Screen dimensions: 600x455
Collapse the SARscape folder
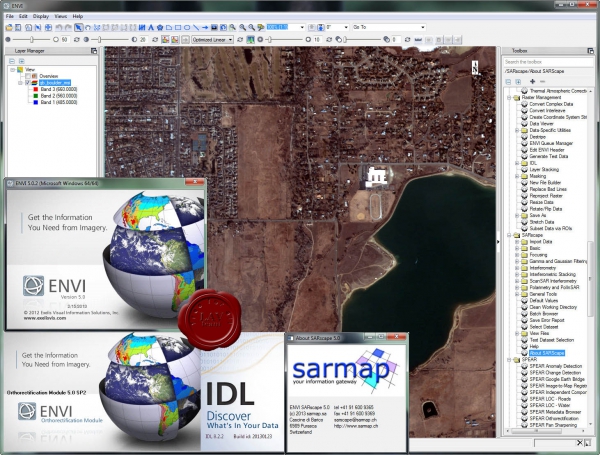509,235
